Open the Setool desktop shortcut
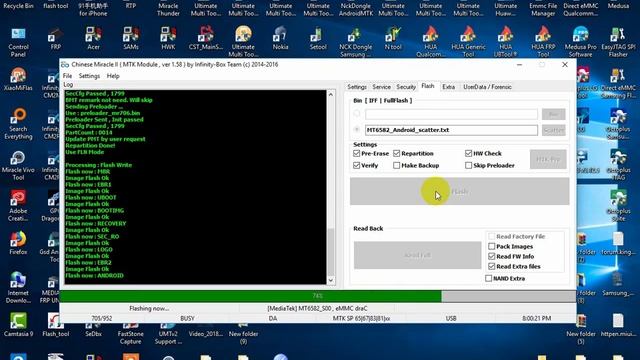Screen dimensions: 640x360 click(x=318, y=39)
